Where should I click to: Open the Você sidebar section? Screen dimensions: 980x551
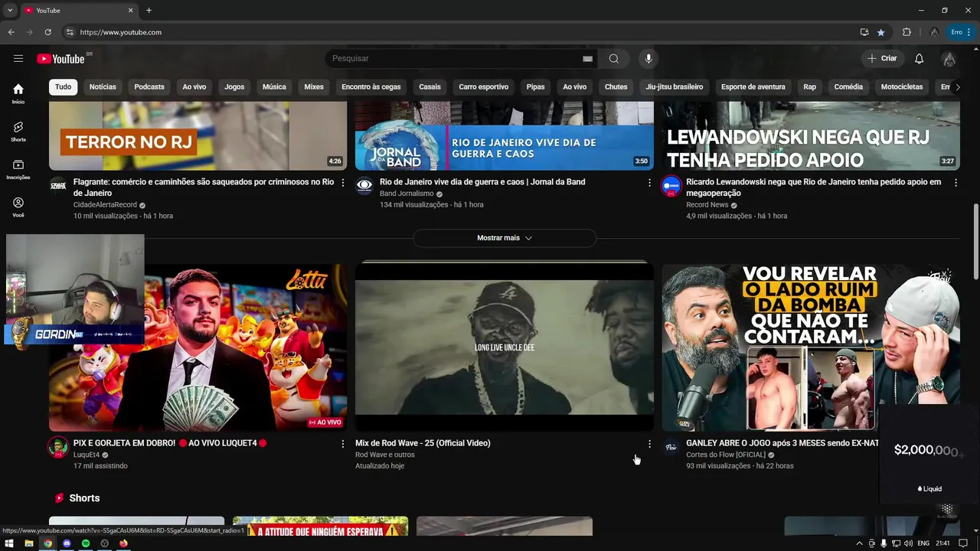point(18,207)
